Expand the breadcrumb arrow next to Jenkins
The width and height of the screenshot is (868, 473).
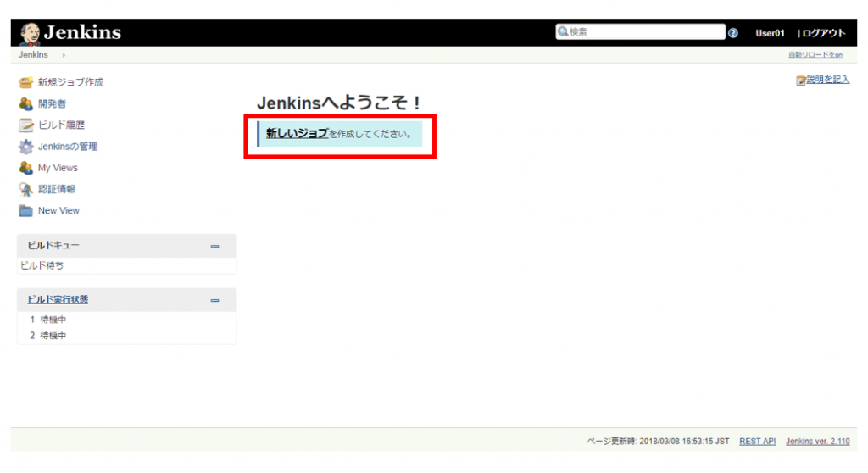pyautogui.click(x=64, y=55)
